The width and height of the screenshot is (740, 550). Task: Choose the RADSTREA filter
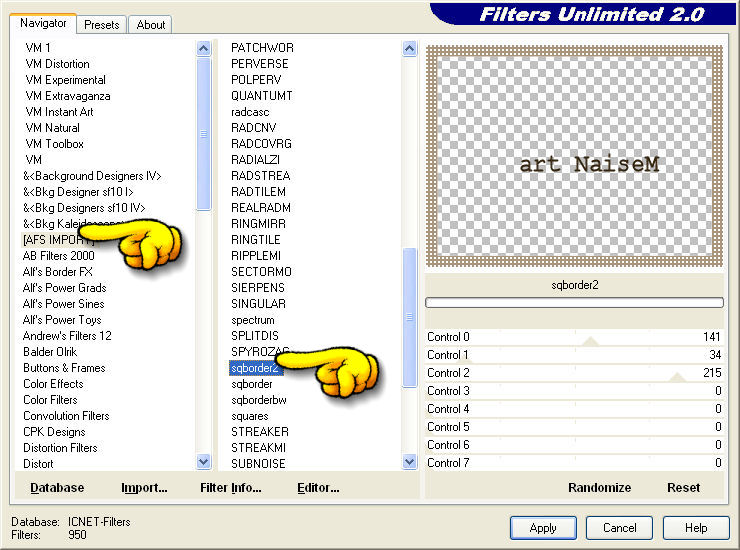261,176
